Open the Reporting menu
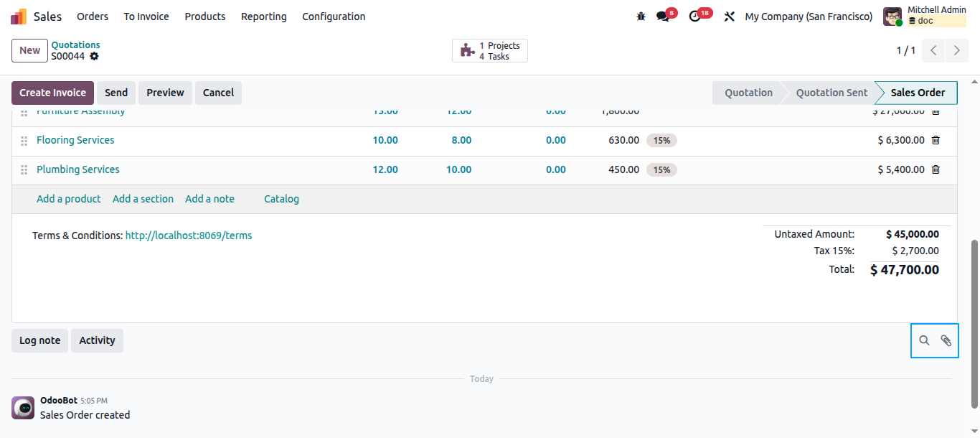980x438 pixels. 263,17
